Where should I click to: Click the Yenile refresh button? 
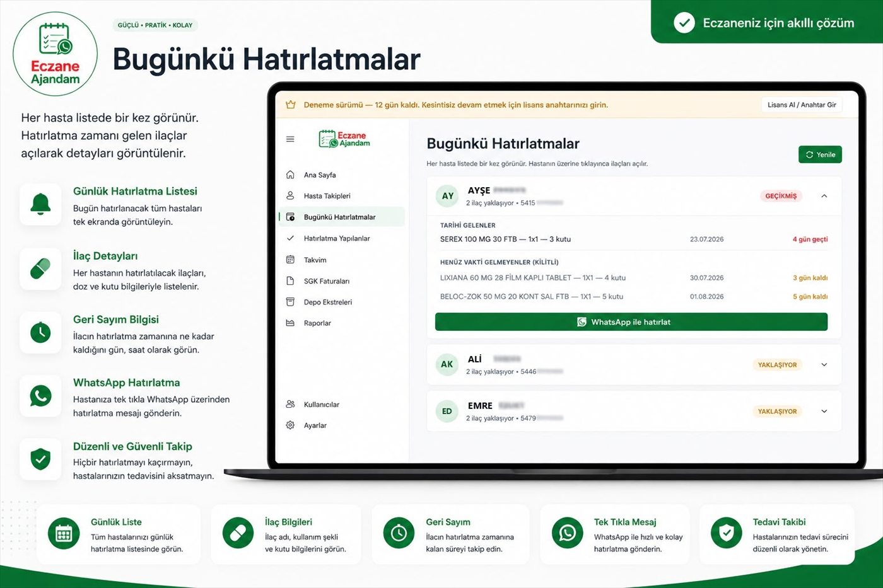coord(820,154)
